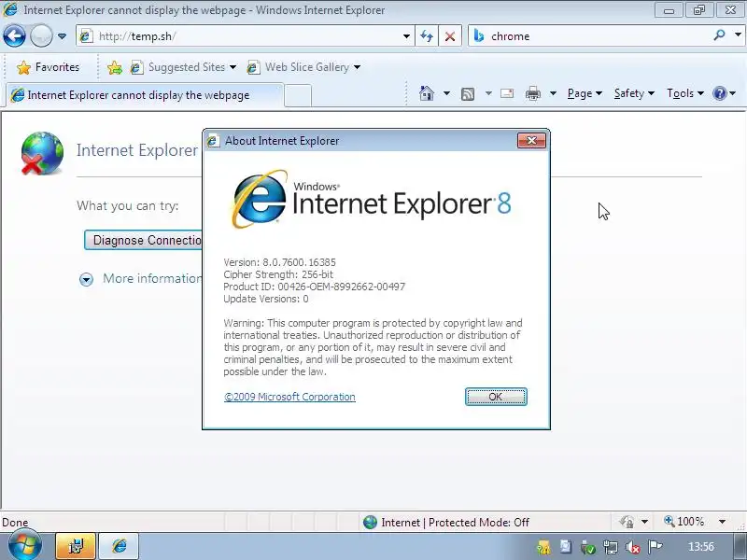The width and height of the screenshot is (747, 560).
Task: Open the first pinned taskbar program
Action: [x=76, y=546]
